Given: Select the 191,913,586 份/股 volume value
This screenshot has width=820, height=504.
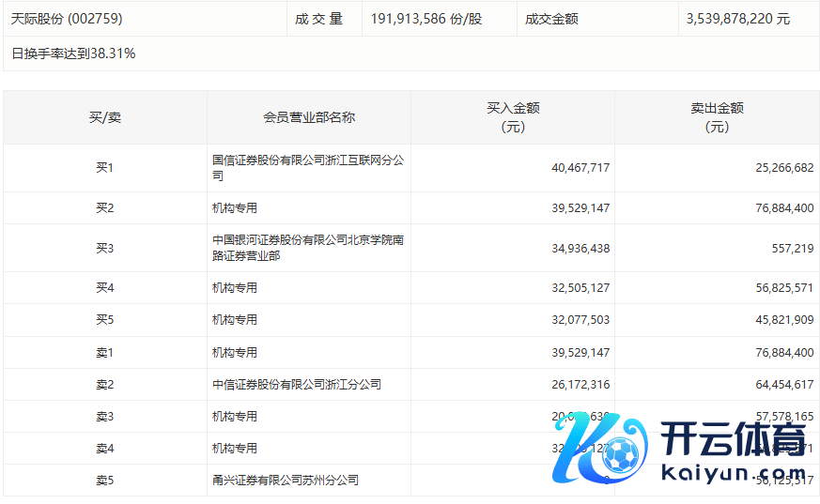Looking at the screenshot, I should coord(425,19).
